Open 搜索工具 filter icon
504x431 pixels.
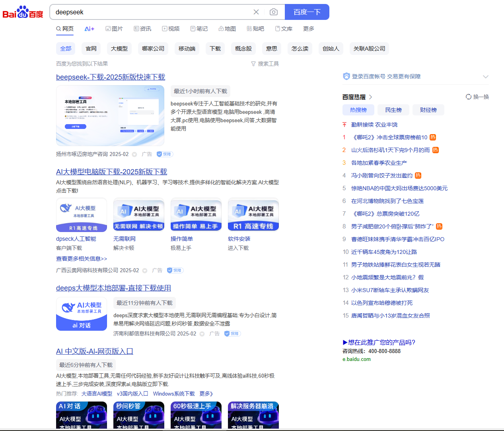(x=253, y=64)
